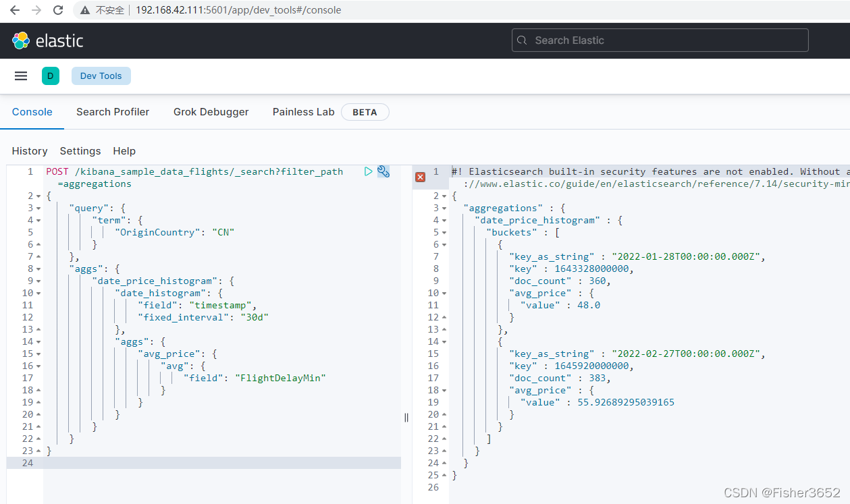This screenshot has width=850, height=504.
Task: Click the red error X icon in response
Action: point(420,177)
